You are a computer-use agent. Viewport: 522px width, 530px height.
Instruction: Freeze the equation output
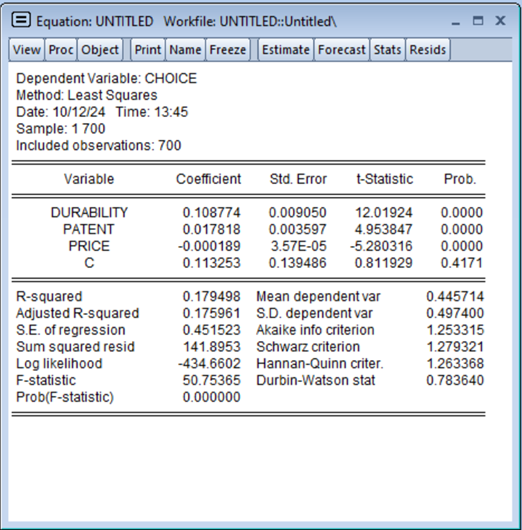pos(228,50)
